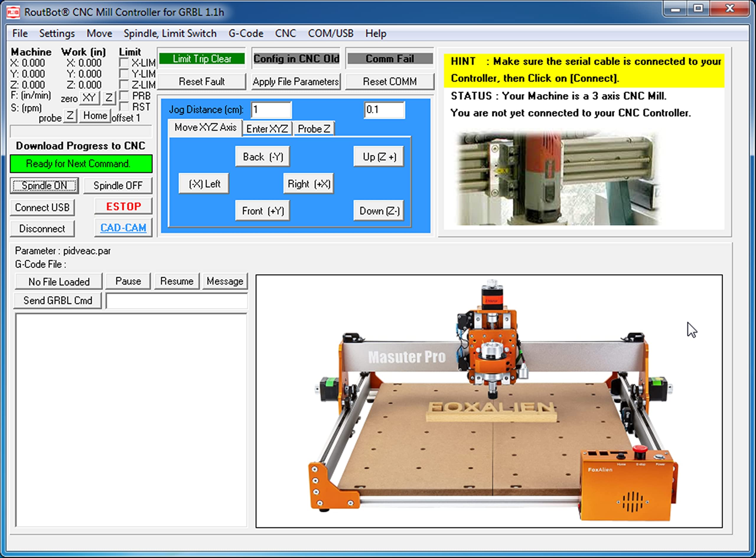Click the RoutBot app icon in title bar
The height and width of the screenshot is (558, 756).
coord(13,12)
